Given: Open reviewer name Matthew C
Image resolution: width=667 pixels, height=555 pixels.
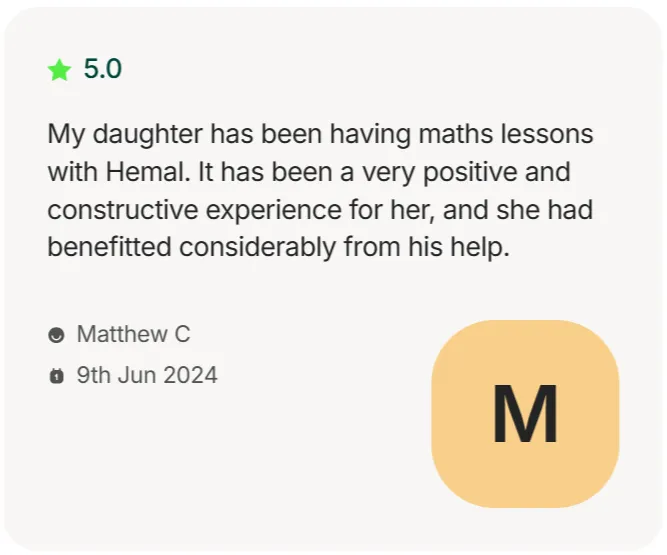Looking at the screenshot, I should tap(134, 334).
